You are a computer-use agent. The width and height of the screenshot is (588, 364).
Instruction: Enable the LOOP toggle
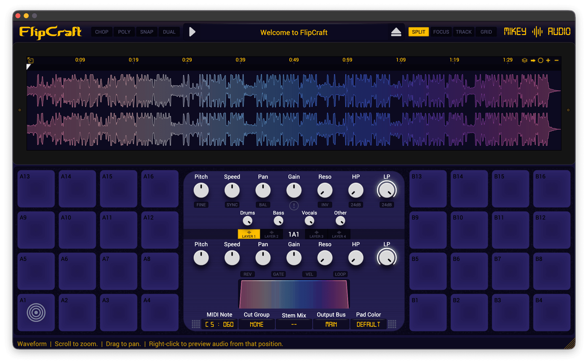point(340,274)
